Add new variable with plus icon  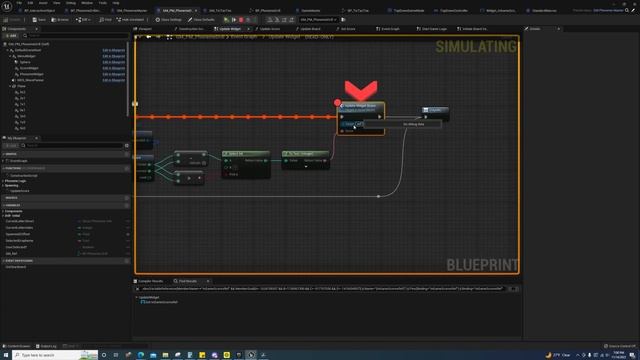click(x=127, y=205)
